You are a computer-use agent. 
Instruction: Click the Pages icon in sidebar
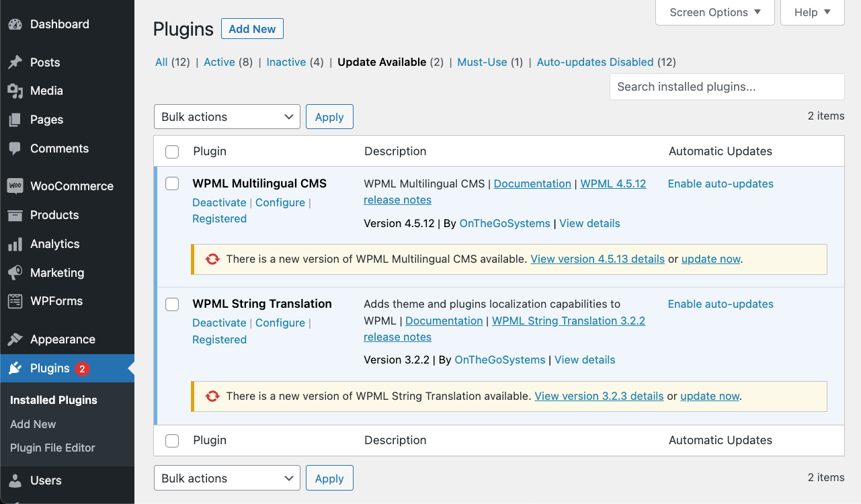coord(15,120)
